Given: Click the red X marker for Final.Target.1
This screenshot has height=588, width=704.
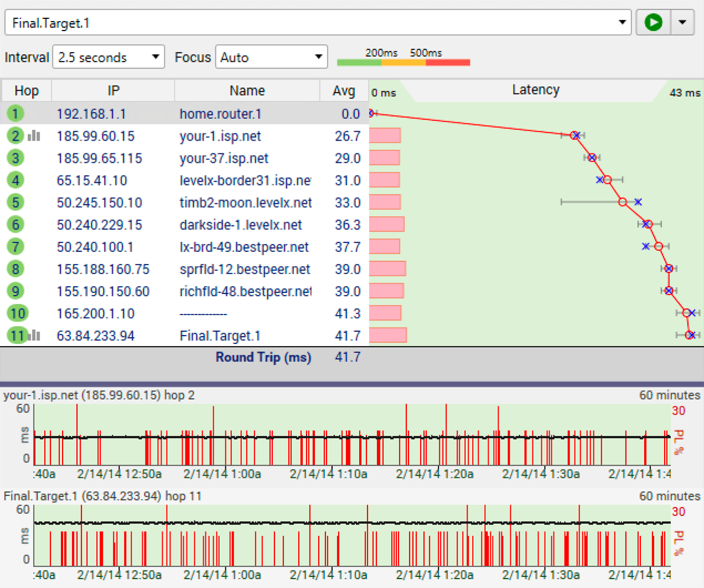Looking at the screenshot, I should click(x=690, y=334).
